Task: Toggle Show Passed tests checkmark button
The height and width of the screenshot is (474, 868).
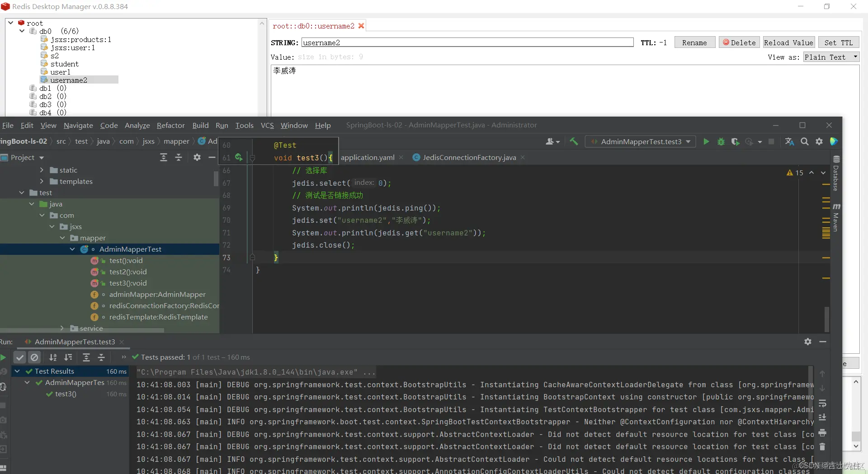Action: click(19, 357)
